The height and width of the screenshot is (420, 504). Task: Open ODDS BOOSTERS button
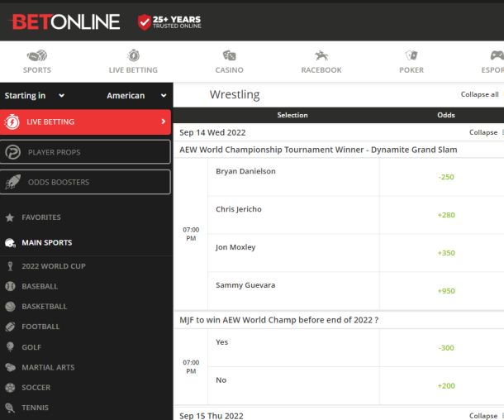85,182
